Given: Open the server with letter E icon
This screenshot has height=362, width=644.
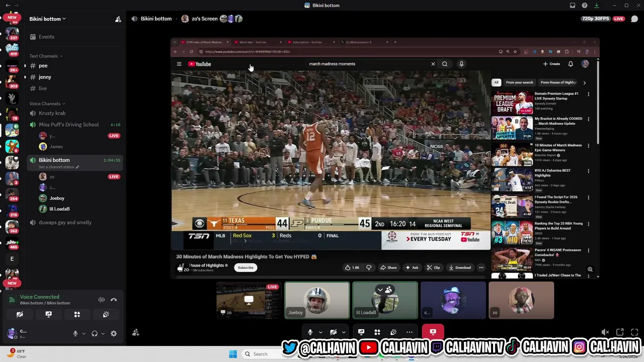Looking at the screenshot, I should 12,259.
